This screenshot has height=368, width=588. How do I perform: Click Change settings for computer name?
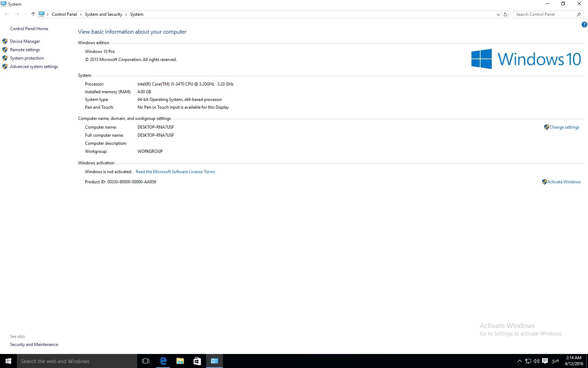tap(564, 127)
